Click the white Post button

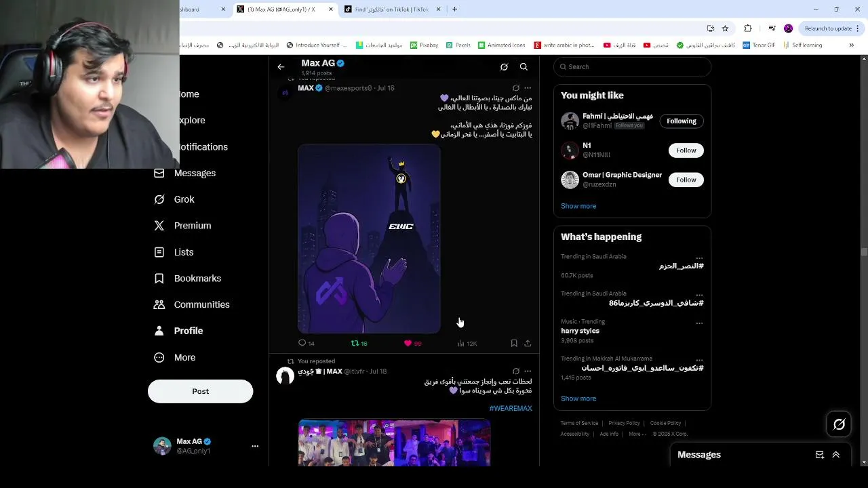(x=200, y=391)
